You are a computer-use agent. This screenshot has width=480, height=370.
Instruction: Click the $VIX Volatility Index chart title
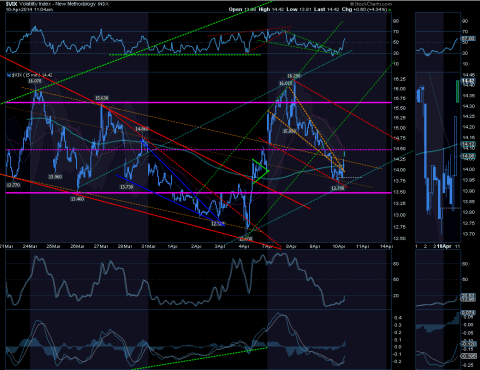pyautogui.click(x=57, y=4)
